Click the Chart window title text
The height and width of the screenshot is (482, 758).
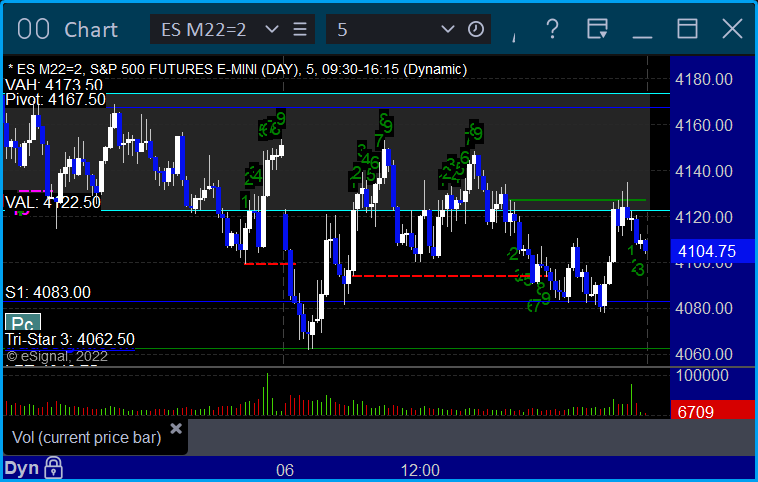[91, 29]
